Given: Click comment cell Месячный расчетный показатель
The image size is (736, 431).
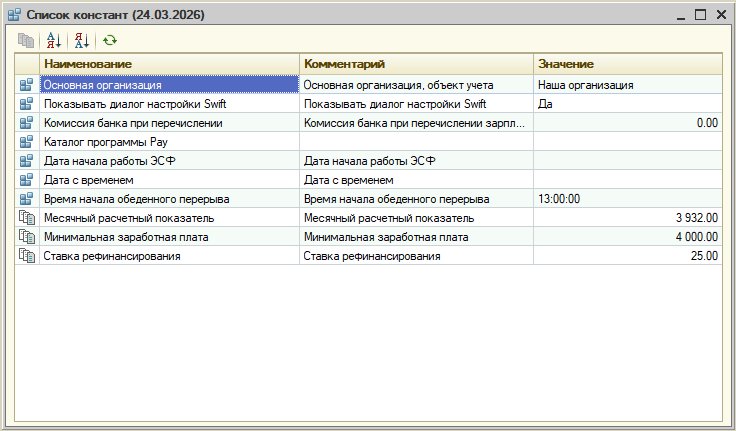Looking at the screenshot, I should [x=416, y=218].
